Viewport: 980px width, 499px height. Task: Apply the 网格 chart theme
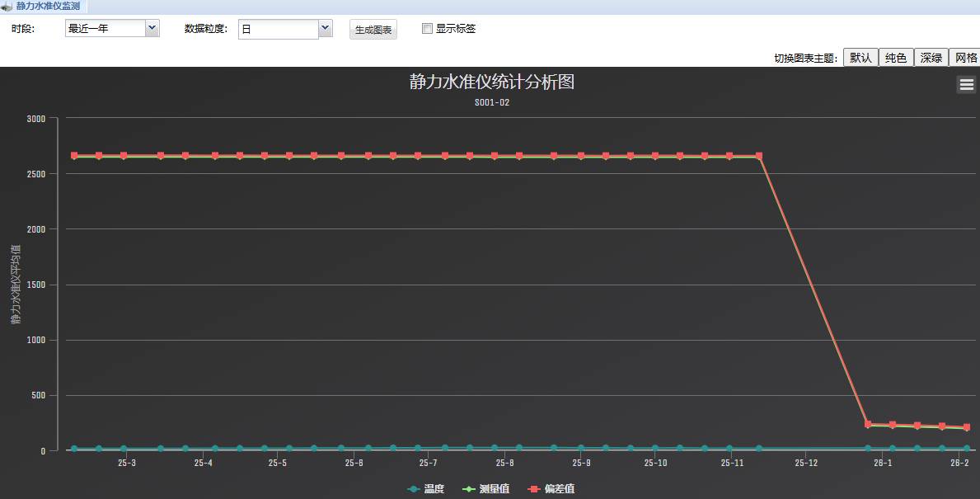click(965, 58)
